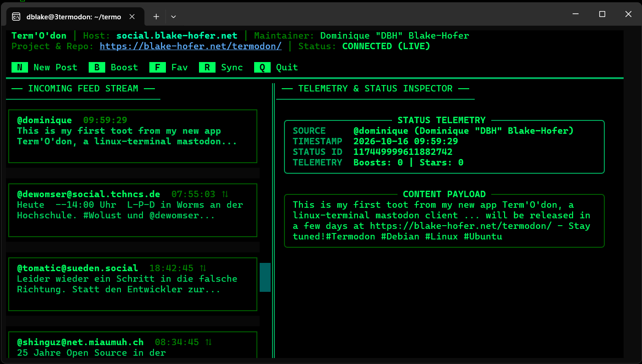642x364 pixels.
Task: Click the boost arrows beside 08:34:45
Action: (x=208, y=342)
